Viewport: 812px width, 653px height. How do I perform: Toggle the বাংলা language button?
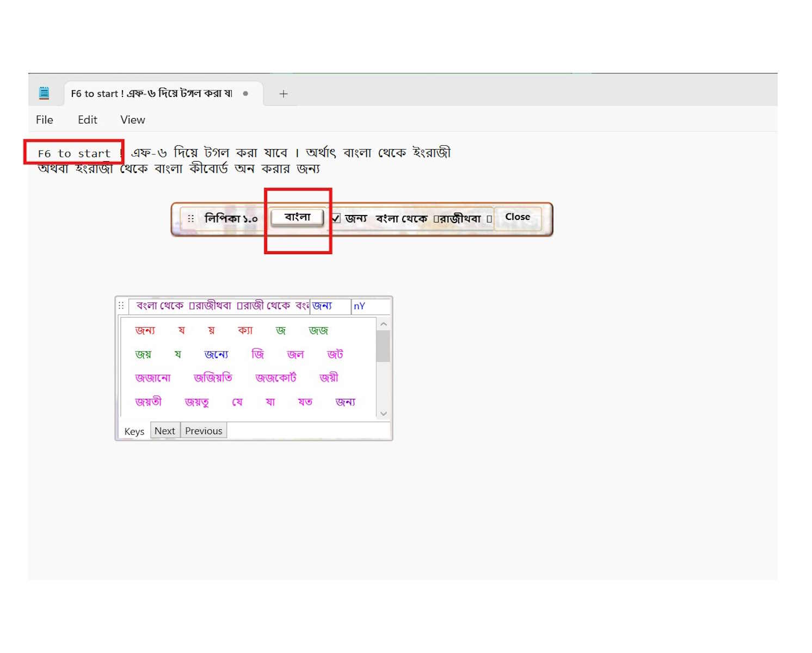(297, 217)
